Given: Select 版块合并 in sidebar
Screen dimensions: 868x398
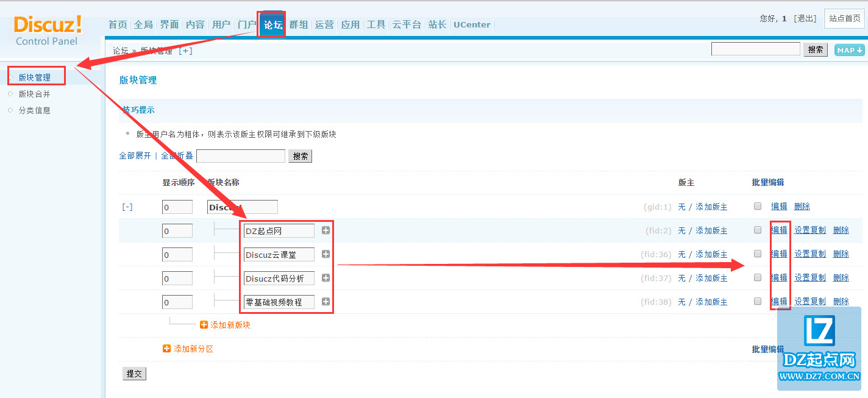Looking at the screenshot, I should (35, 94).
